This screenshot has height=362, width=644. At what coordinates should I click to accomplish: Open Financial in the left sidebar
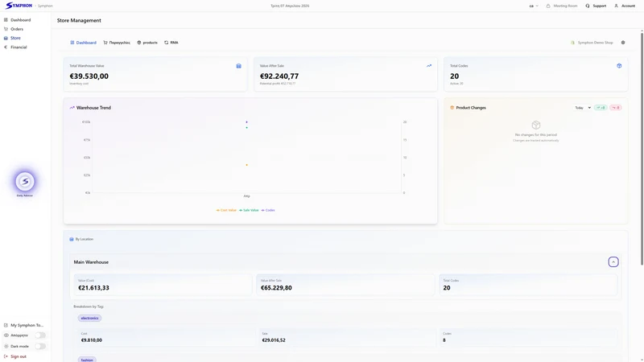point(19,47)
